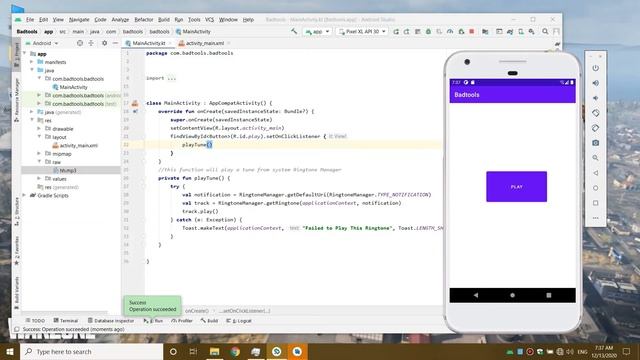Select MainActivity in project tree
The height and width of the screenshot is (360, 640).
pyautogui.click(x=73, y=87)
